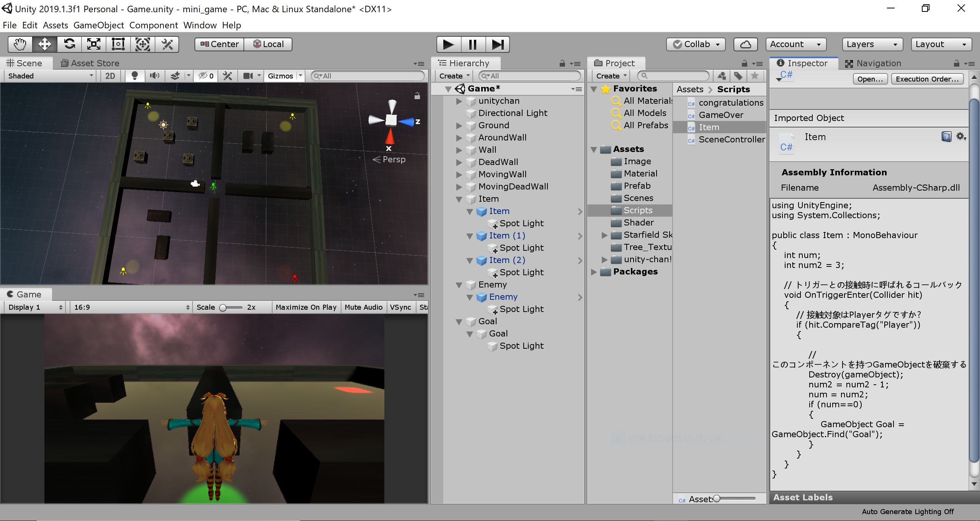Enable Maximize On Play
Viewport: 980px width, 521px height.
305,307
